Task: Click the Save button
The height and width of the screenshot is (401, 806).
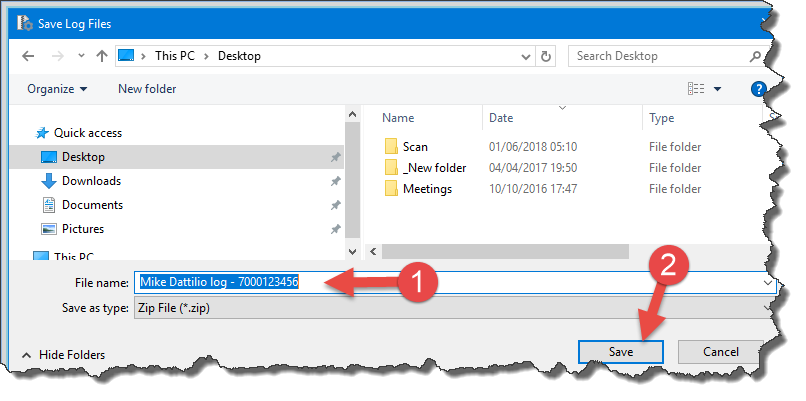Action: point(621,352)
